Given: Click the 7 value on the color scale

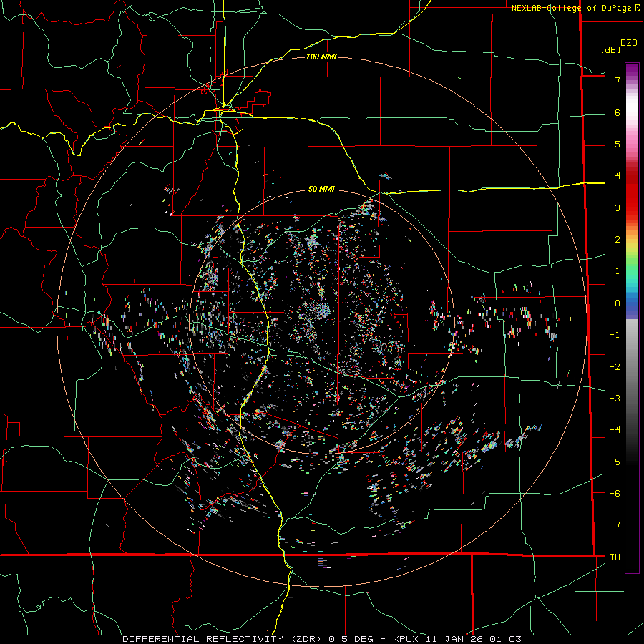Looking at the screenshot, I should click(x=618, y=80).
